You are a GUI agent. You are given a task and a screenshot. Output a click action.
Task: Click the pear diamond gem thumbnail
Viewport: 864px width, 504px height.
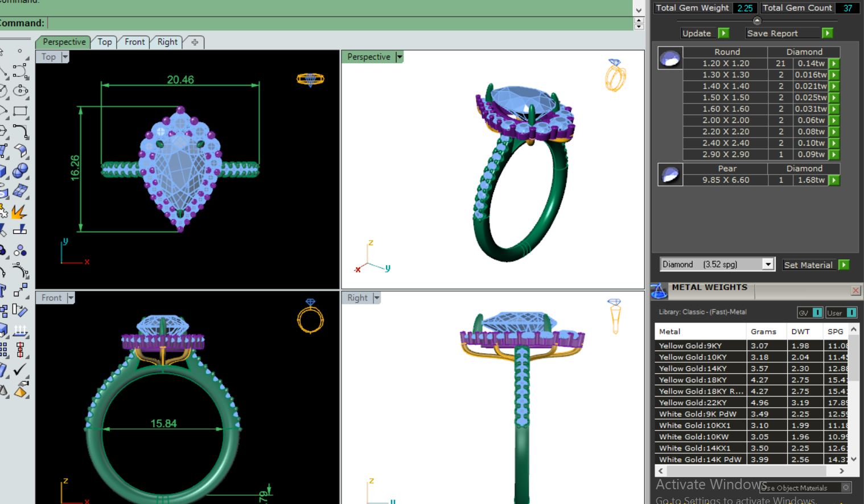tap(670, 175)
